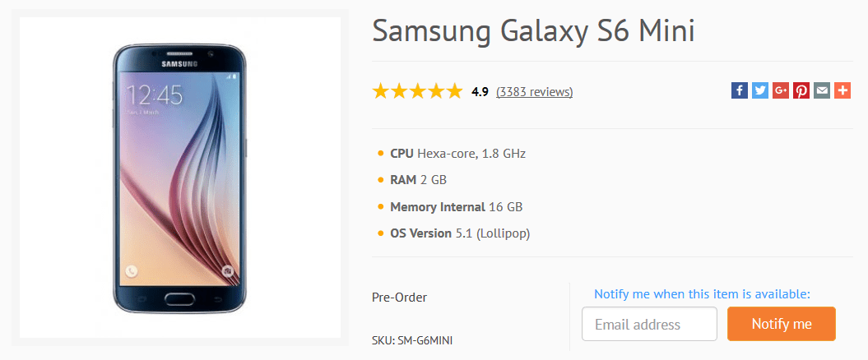Click the 4.9 rating score

coord(480,91)
